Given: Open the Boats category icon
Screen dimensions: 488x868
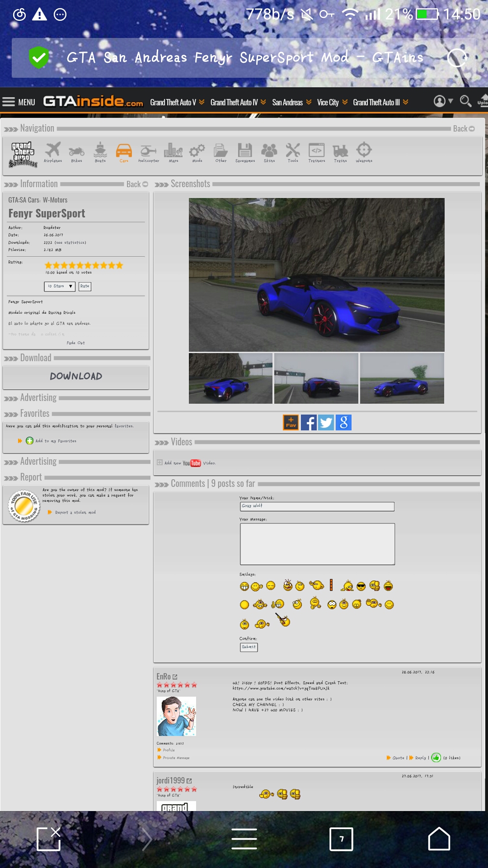Looking at the screenshot, I should point(100,152).
